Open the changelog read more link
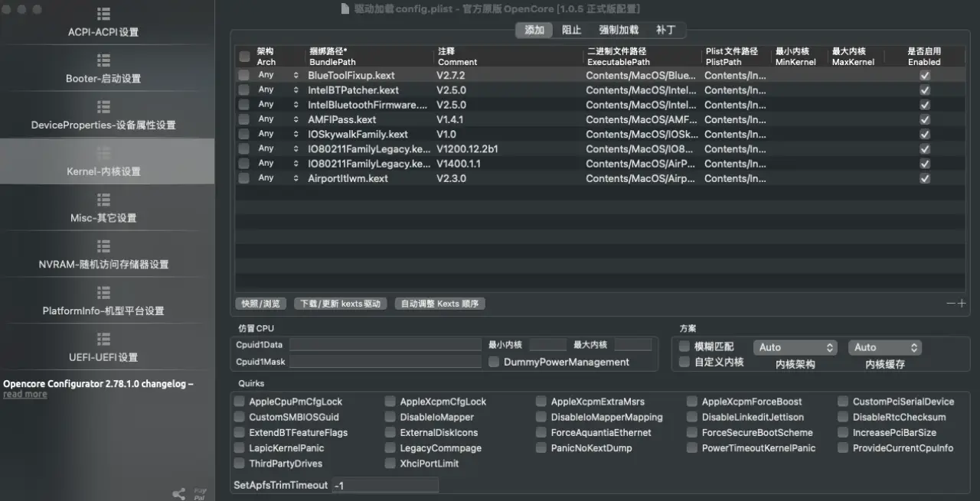Screen dimensions: 980x501 point(25,395)
